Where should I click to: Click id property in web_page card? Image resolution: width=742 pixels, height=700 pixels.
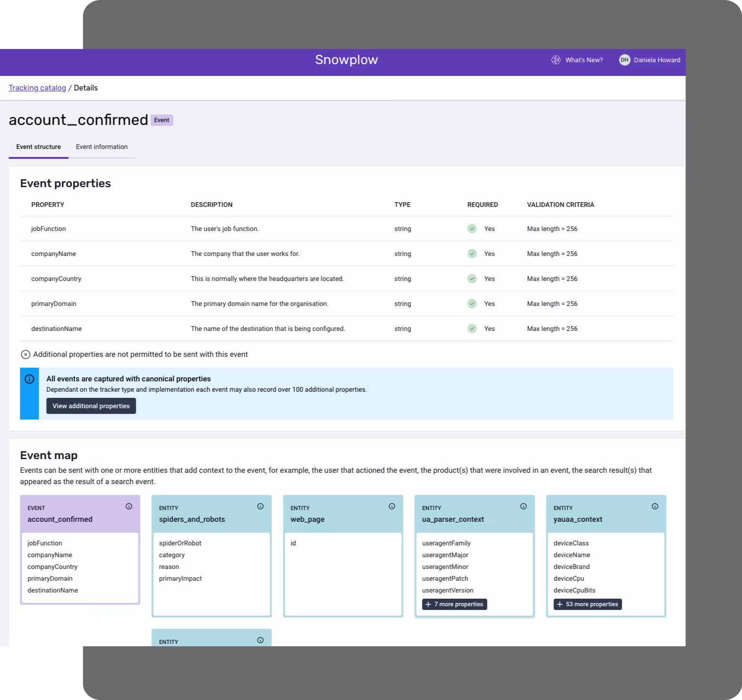tap(293, 543)
